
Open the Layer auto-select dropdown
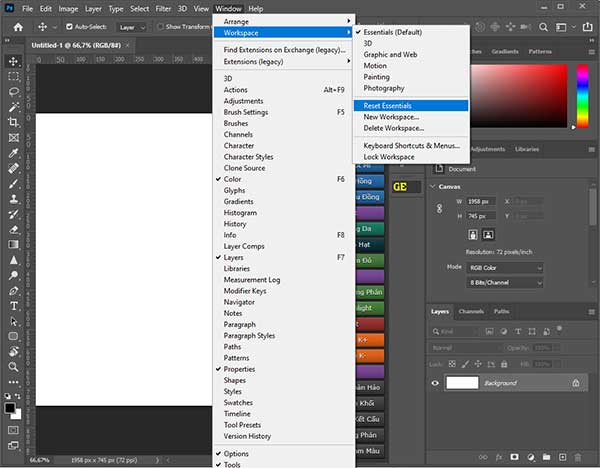click(131, 27)
